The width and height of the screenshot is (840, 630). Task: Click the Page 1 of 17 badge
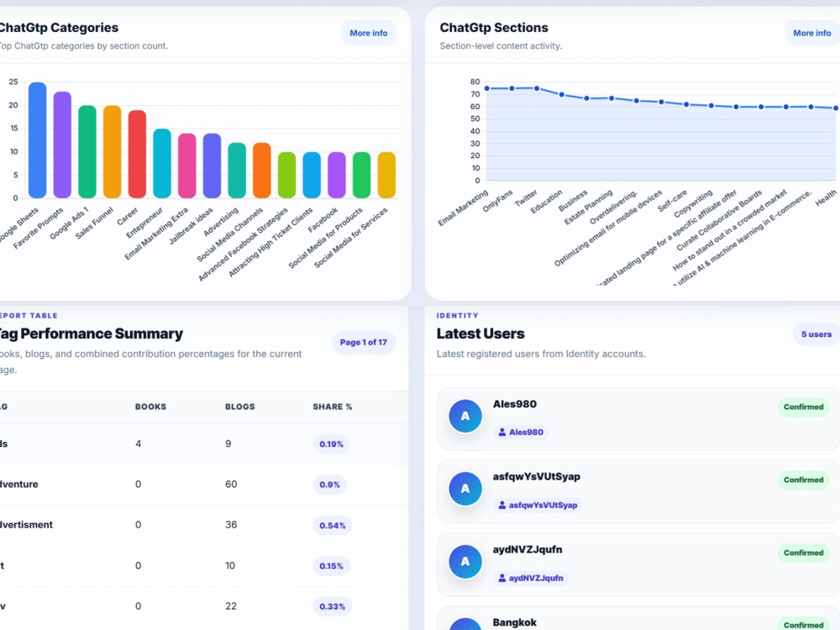coord(363,343)
